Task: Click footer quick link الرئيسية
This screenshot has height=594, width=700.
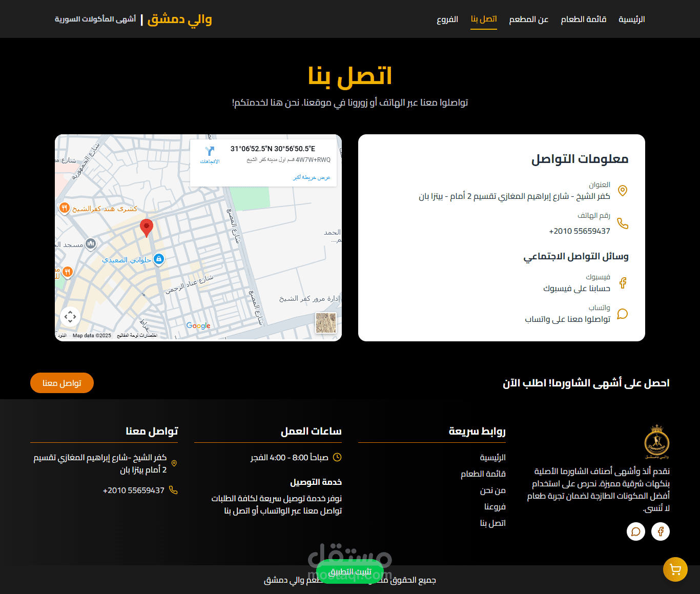Action: (x=493, y=457)
